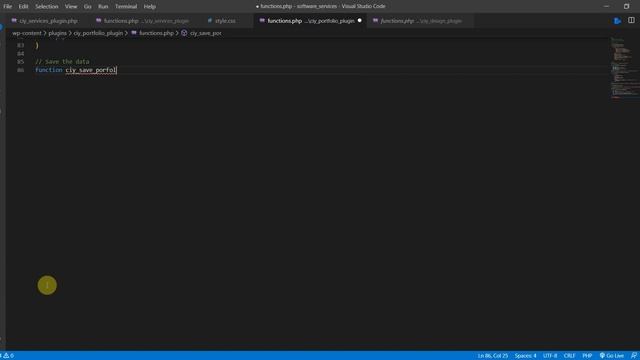Switch to style.css tab
This screenshot has height=360, width=640.
click(x=225, y=20)
